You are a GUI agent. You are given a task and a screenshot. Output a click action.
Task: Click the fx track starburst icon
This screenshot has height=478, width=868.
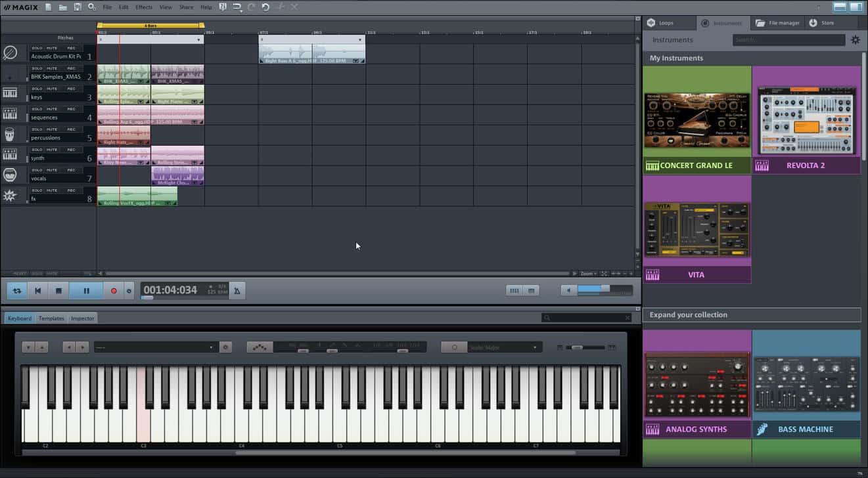point(10,196)
